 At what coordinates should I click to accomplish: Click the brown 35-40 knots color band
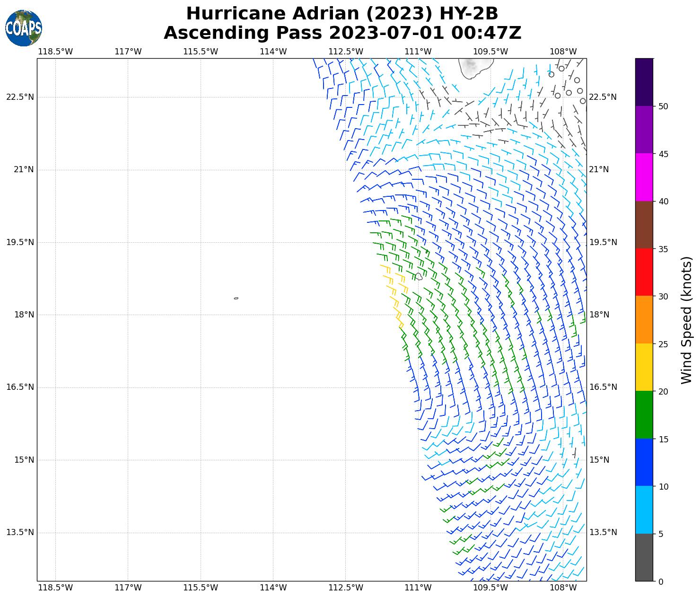pyautogui.click(x=644, y=225)
